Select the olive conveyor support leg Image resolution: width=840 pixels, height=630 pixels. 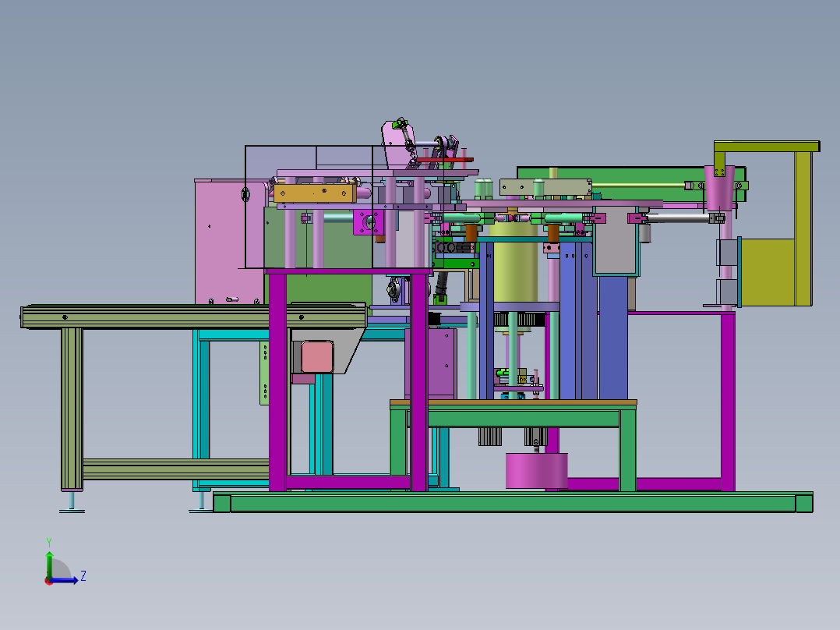pos(72,409)
